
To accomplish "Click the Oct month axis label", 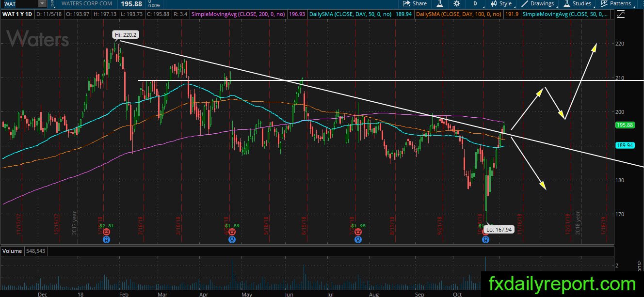I will (458, 294).
